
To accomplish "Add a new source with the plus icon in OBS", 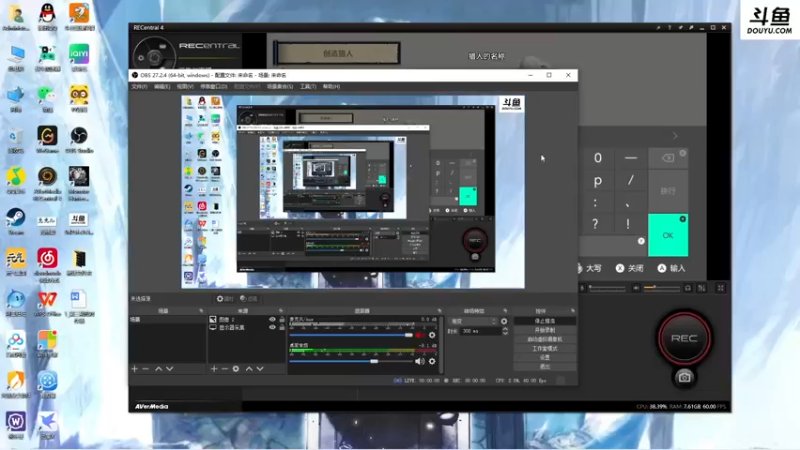I will coord(214,368).
